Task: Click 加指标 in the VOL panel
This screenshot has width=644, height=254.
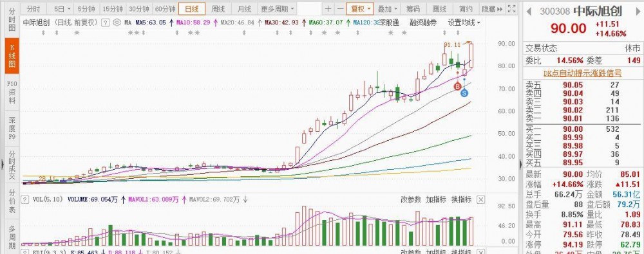Action: pos(436,199)
